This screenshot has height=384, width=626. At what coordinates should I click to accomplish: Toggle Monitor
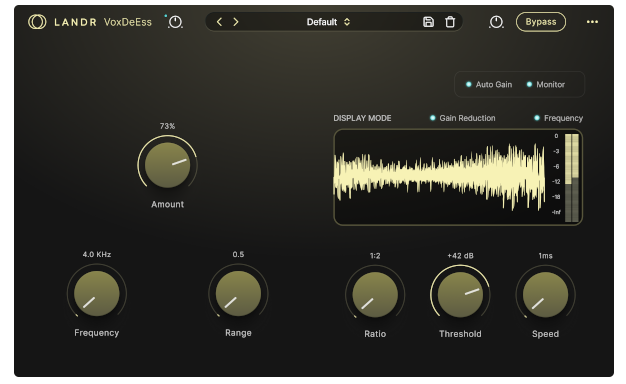click(x=546, y=85)
